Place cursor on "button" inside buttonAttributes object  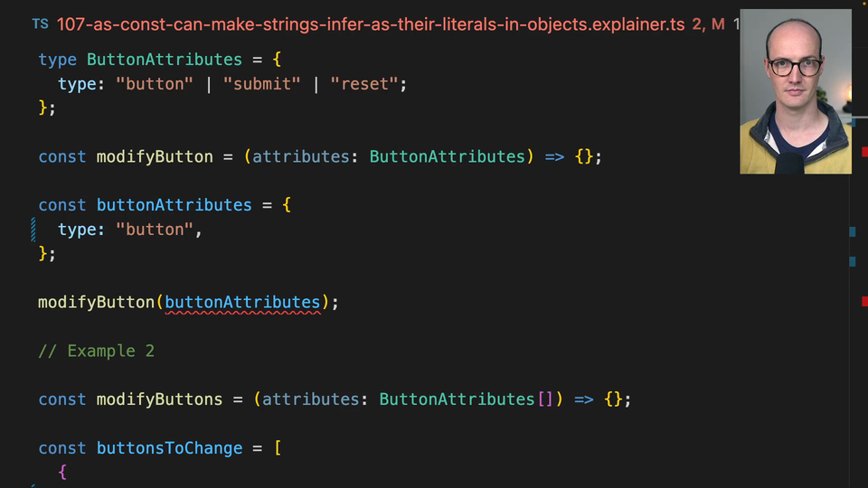coord(155,230)
